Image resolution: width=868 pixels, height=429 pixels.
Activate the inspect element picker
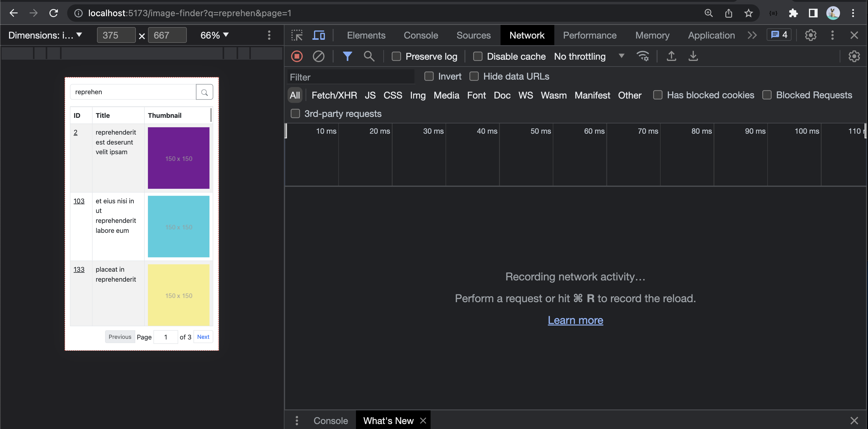[x=297, y=35]
